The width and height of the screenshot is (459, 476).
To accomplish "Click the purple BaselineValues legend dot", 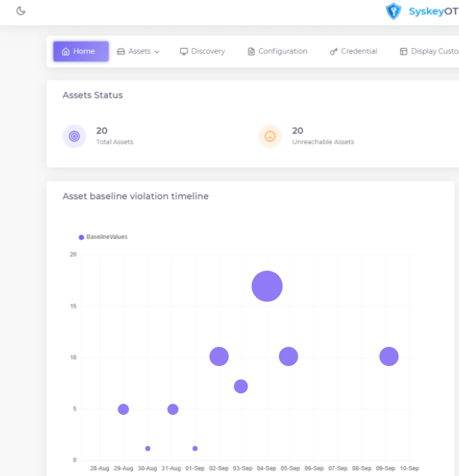I will [82, 237].
